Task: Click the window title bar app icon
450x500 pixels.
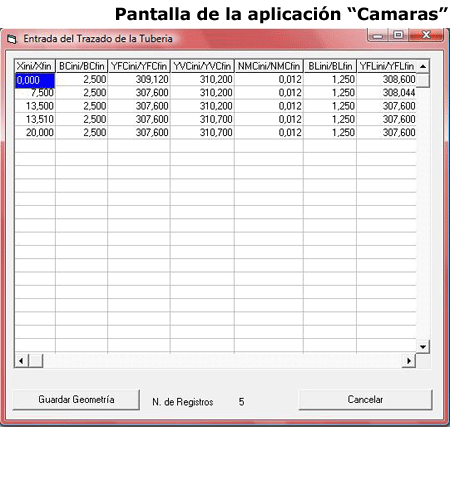Action: pos(12,39)
